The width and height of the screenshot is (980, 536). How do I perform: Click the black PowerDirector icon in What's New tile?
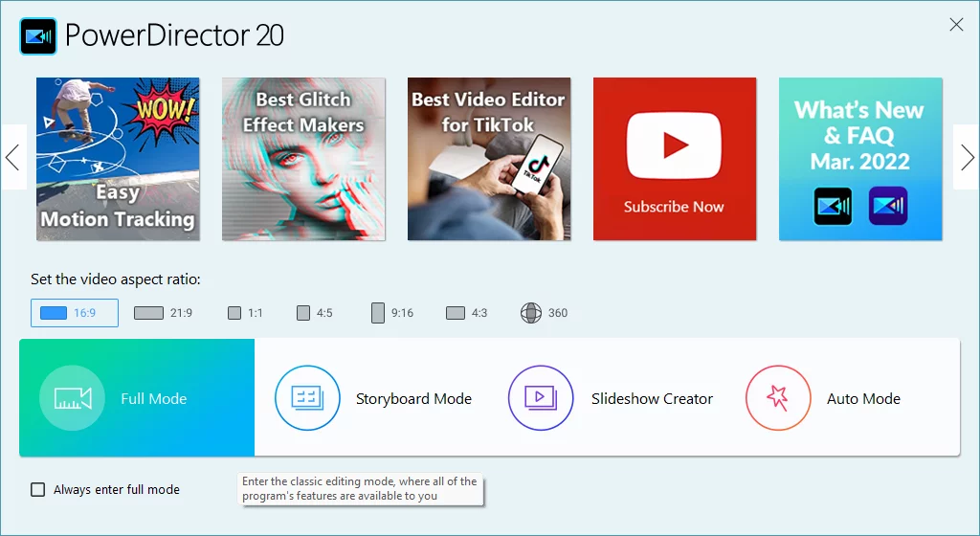click(x=833, y=206)
